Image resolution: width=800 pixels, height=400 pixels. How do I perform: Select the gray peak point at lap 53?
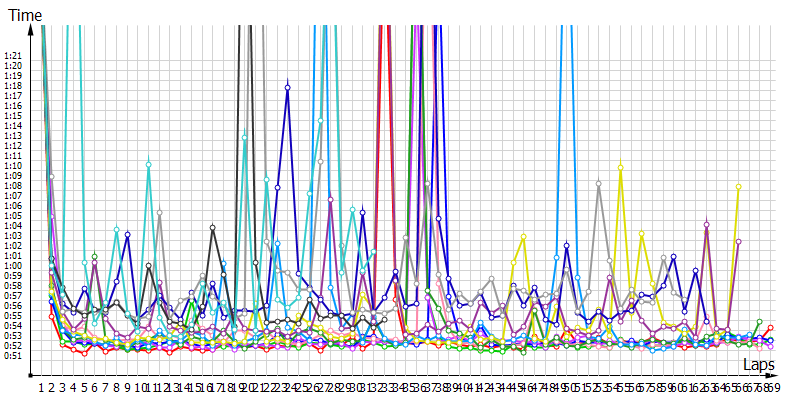coord(599,184)
